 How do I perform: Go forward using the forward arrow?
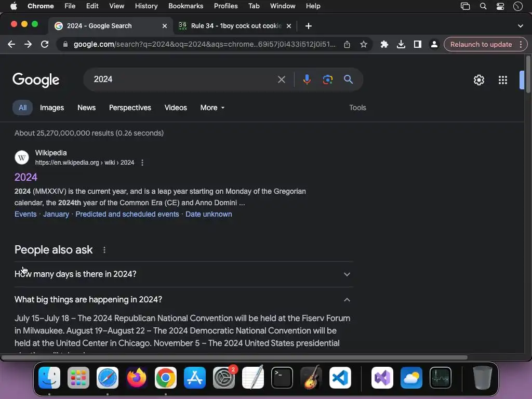click(x=28, y=45)
